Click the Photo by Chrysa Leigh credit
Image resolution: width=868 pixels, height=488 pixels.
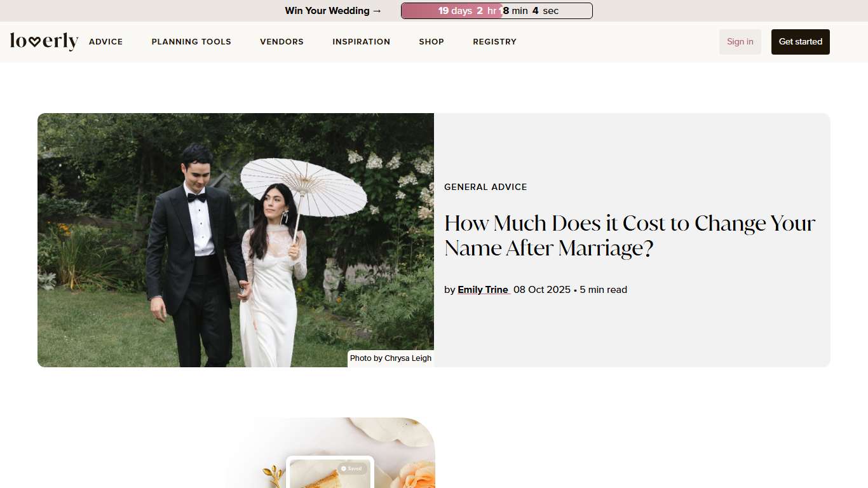point(390,358)
